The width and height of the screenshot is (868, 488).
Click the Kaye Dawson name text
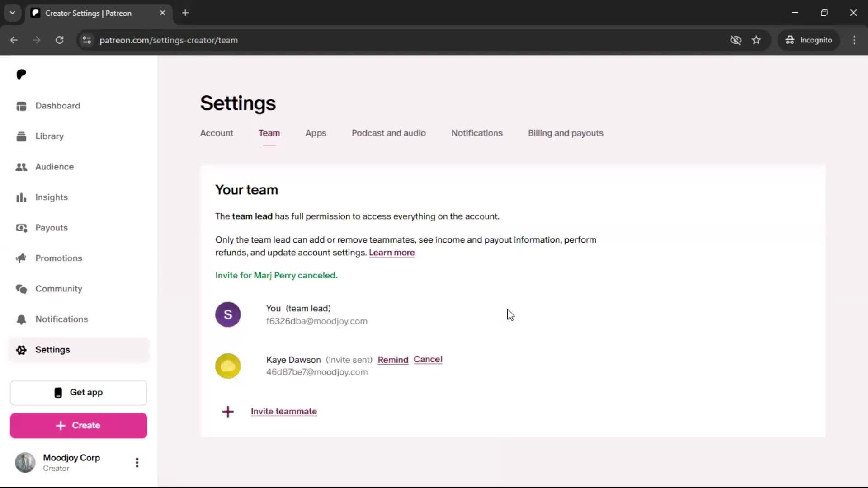pos(293,360)
